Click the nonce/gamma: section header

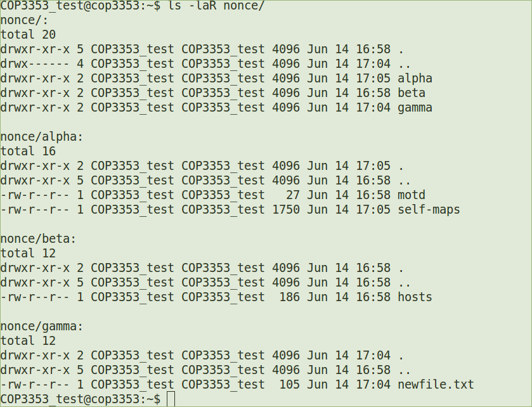[42, 326]
